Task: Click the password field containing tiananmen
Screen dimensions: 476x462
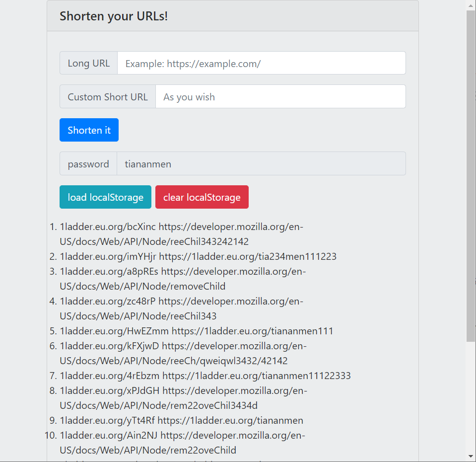Action: click(x=261, y=163)
